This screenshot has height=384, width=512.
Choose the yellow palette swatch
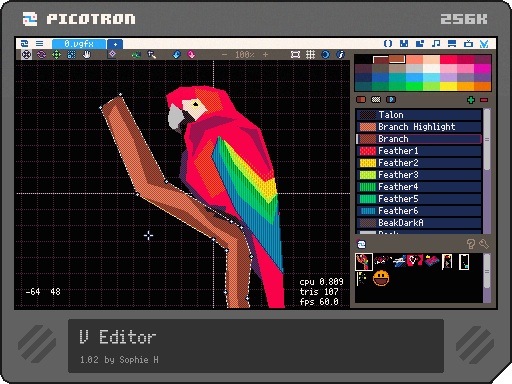click(x=449, y=86)
